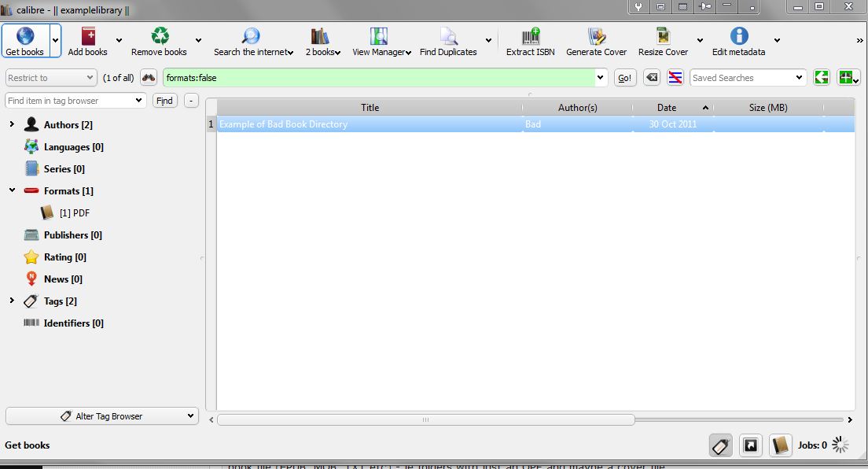Viewport: 868px width, 469px height.
Task: Toggle search highlighting flag icon
Action: tap(675, 78)
